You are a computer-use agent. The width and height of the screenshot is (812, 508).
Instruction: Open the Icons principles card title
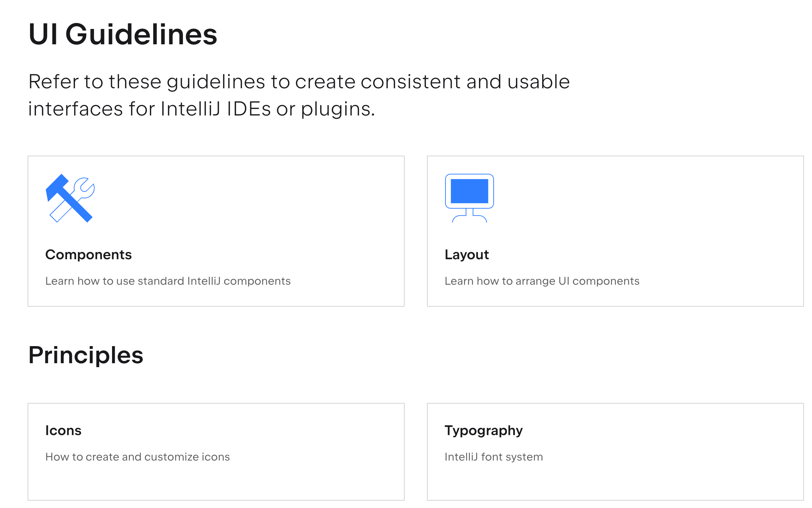pos(64,431)
